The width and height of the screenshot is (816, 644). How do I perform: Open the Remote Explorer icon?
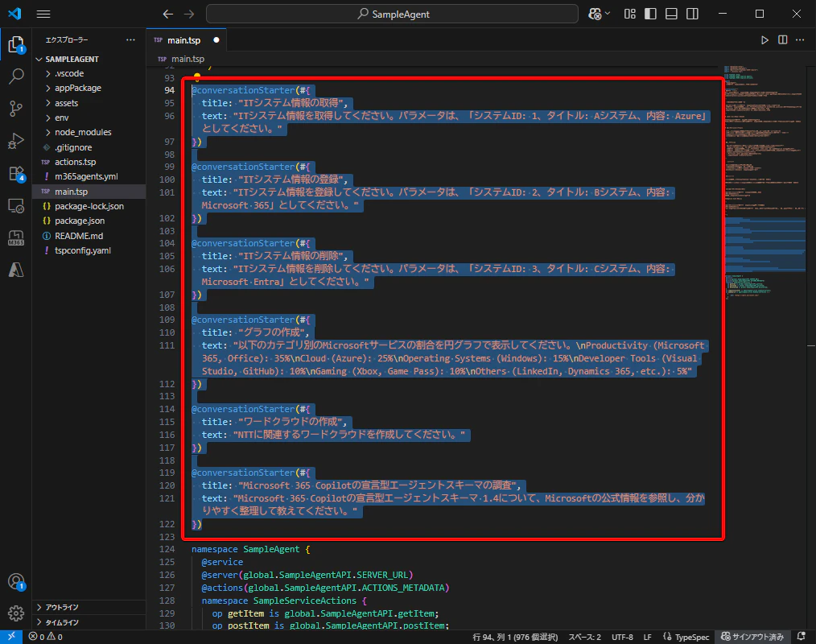coord(16,206)
